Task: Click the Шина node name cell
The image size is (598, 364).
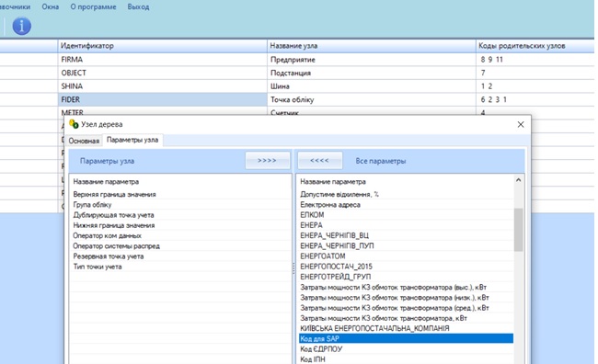Action: [x=372, y=86]
